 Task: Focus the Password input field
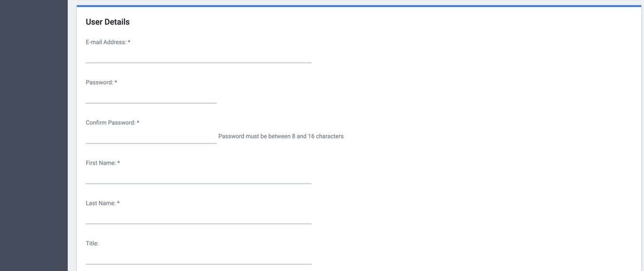tap(151, 97)
